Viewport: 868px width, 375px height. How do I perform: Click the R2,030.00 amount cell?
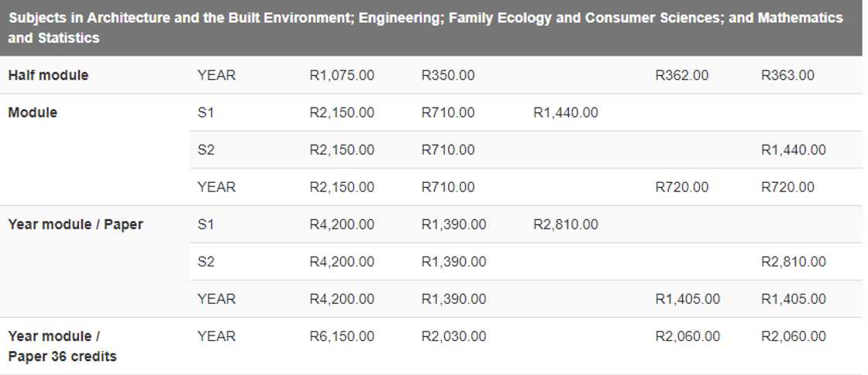453,336
